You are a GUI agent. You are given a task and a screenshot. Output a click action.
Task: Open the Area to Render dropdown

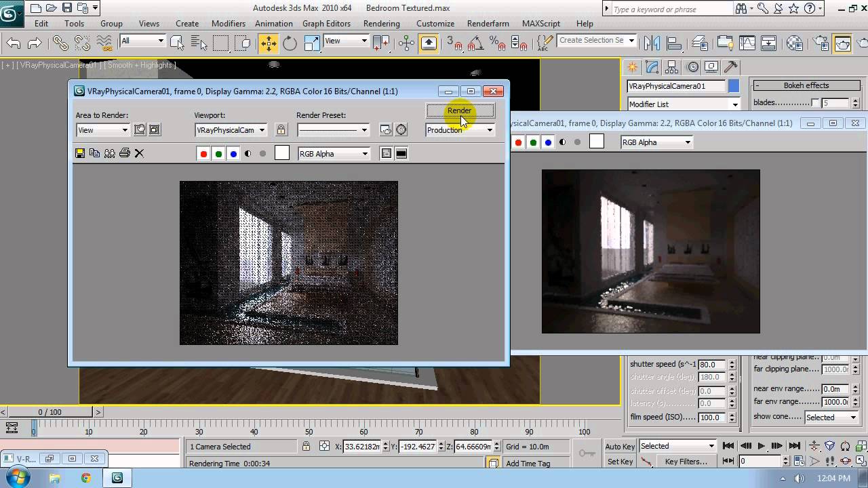[x=103, y=130]
